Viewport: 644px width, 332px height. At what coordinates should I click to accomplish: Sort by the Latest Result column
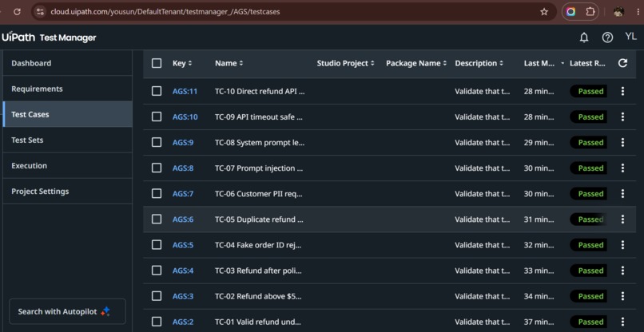pos(587,63)
